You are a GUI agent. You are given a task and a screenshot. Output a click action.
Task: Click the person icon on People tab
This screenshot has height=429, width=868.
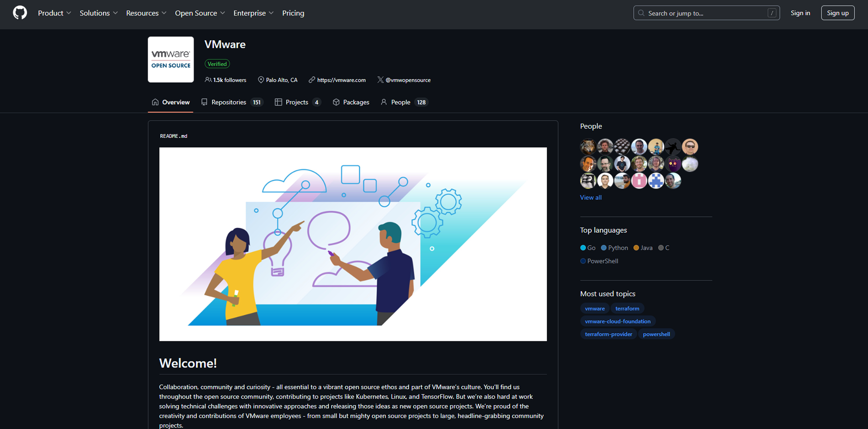384,102
